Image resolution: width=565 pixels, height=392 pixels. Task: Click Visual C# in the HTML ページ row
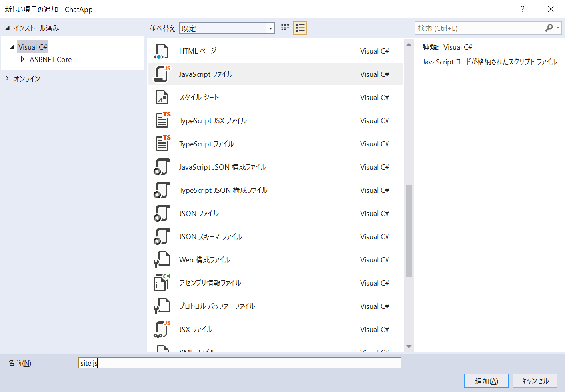(x=375, y=51)
